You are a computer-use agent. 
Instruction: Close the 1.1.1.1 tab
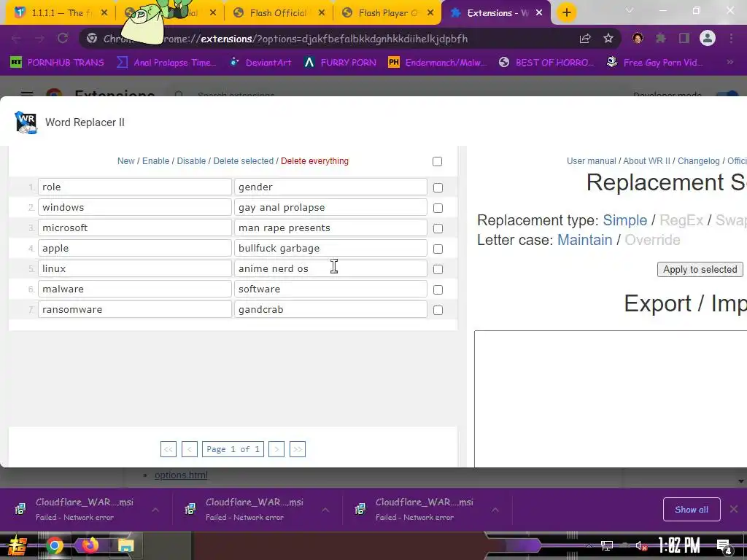(x=104, y=13)
